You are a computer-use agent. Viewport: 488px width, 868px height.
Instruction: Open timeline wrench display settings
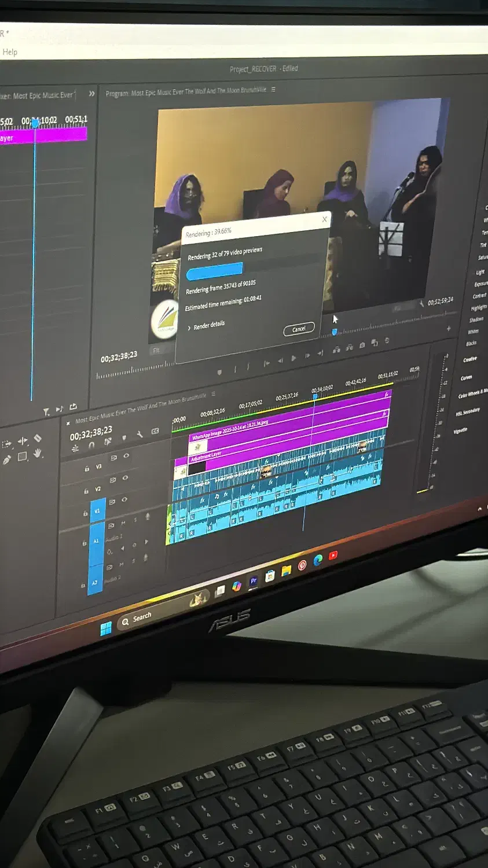[x=140, y=434]
